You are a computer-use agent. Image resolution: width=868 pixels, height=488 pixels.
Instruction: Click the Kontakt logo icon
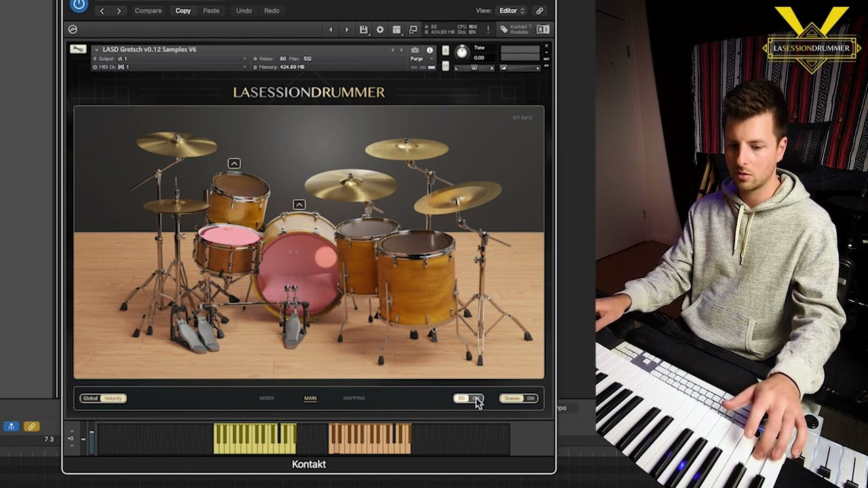point(73,29)
